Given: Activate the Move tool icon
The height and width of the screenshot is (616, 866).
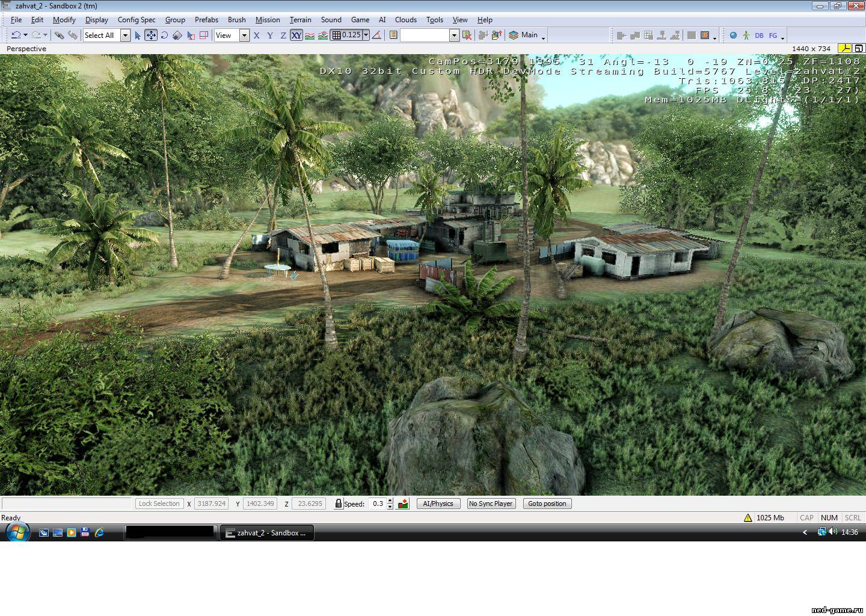Looking at the screenshot, I should [151, 35].
